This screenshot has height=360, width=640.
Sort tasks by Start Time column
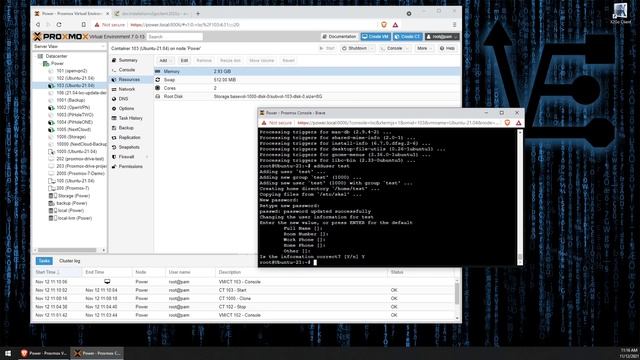coord(58,272)
